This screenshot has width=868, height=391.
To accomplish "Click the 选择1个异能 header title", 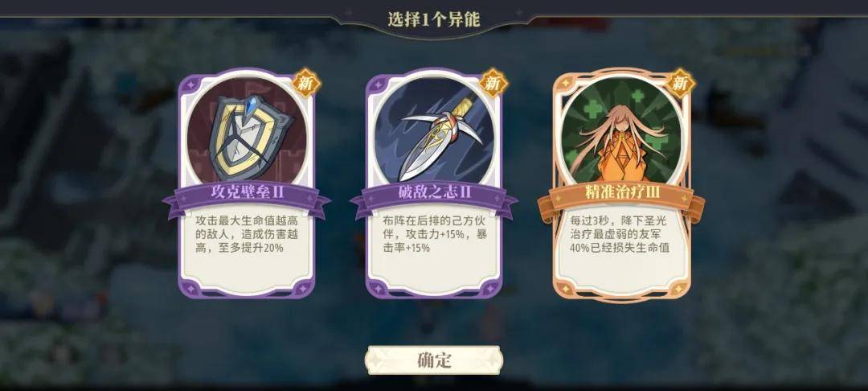I will (x=434, y=19).
